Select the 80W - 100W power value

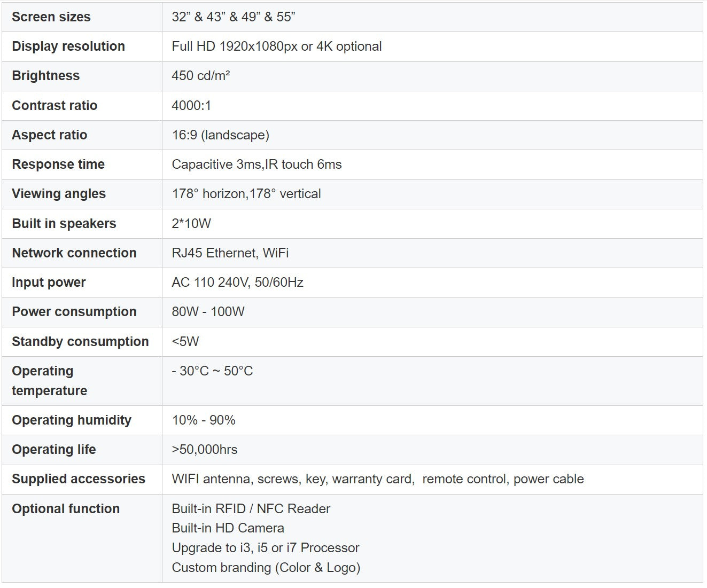click(208, 312)
